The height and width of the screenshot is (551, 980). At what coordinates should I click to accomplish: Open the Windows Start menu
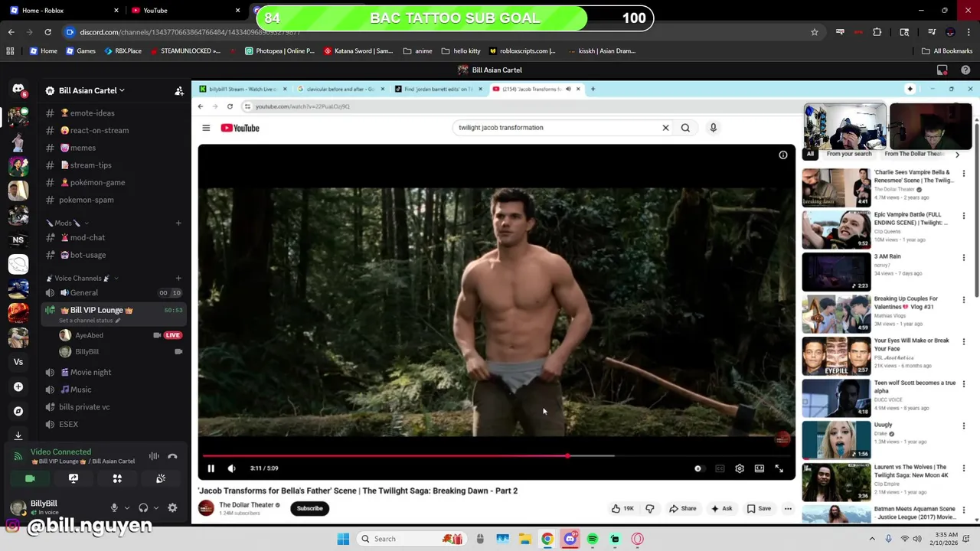343,539
